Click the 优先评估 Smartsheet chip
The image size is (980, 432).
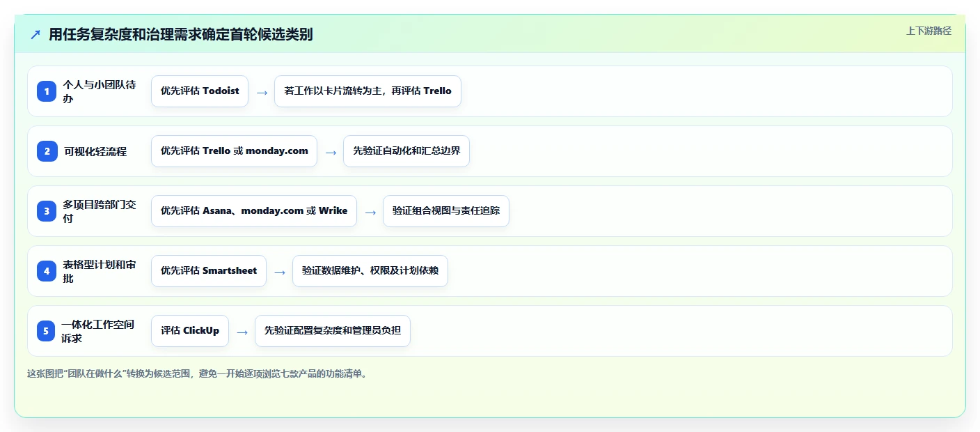pos(209,271)
